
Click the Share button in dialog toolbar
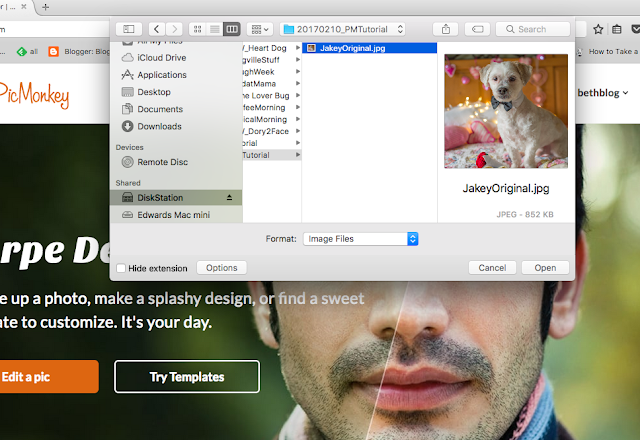click(446, 29)
